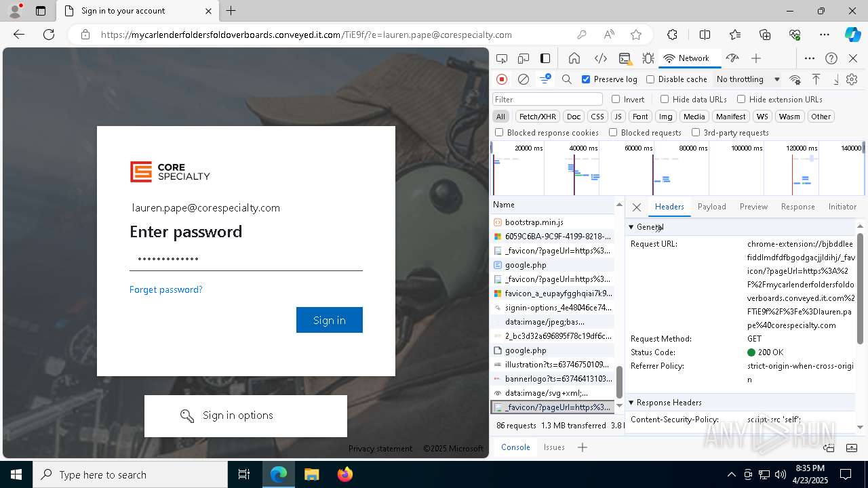Open the Console panel icon
The width and height of the screenshot is (868, 488).
[x=625, y=58]
